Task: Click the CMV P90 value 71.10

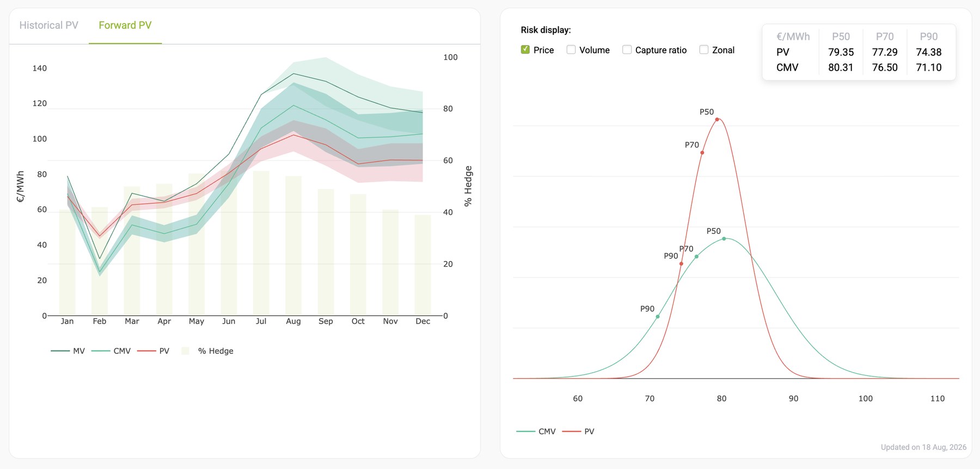Action: point(929,67)
